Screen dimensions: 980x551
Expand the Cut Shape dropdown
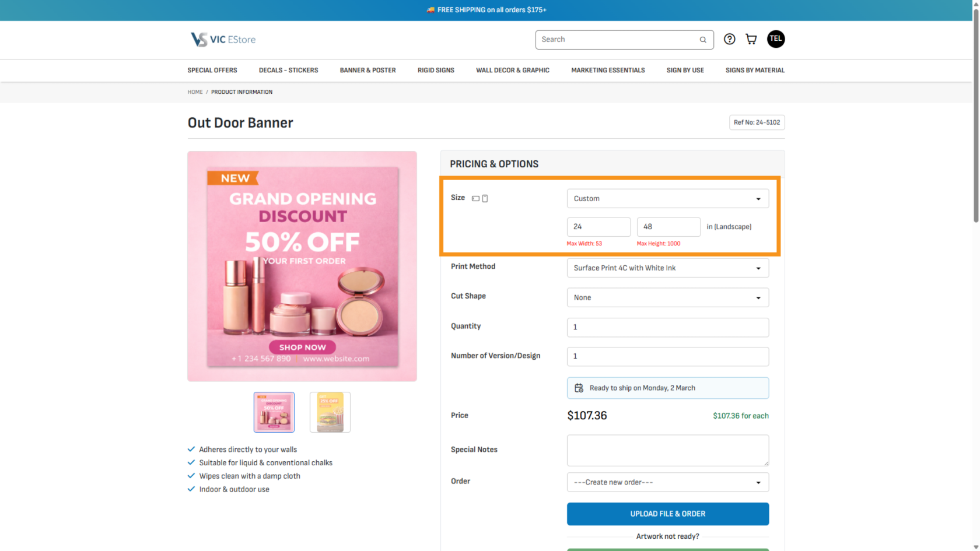coord(667,298)
